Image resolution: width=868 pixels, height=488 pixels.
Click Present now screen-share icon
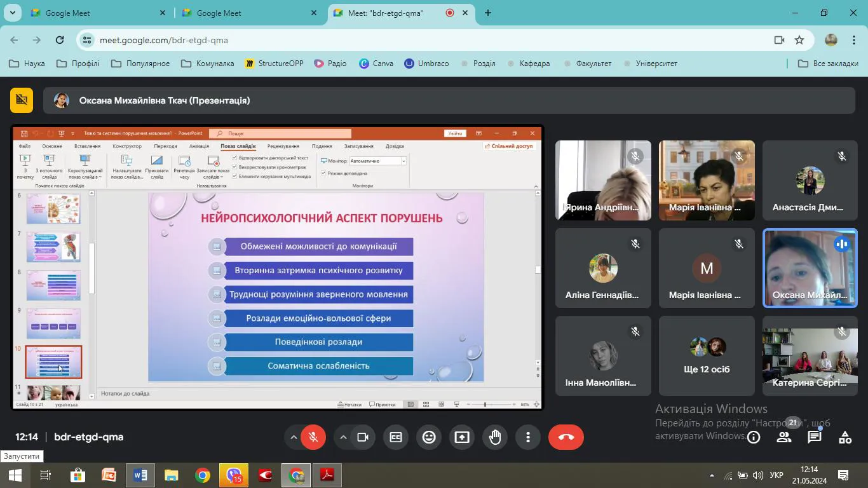coord(462,437)
